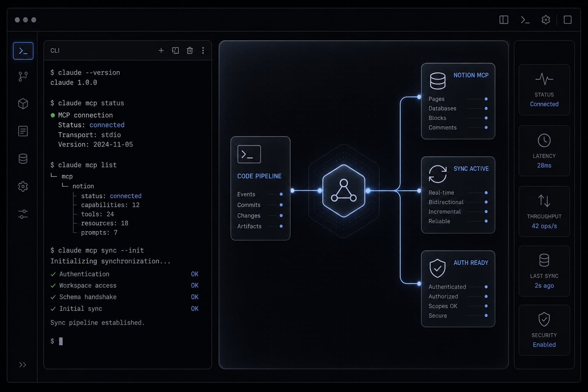Open the settings gear in the title bar
Image resolution: width=588 pixels, height=392 pixels.
[546, 20]
